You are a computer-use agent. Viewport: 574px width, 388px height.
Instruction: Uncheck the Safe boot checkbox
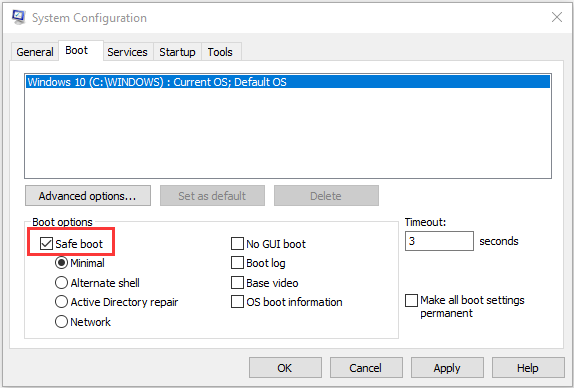46,243
